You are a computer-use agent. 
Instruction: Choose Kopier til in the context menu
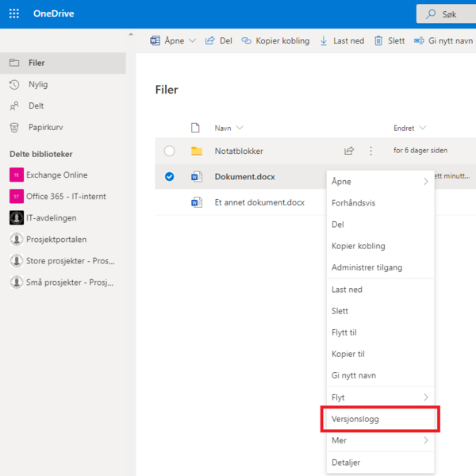tap(381, 355)
